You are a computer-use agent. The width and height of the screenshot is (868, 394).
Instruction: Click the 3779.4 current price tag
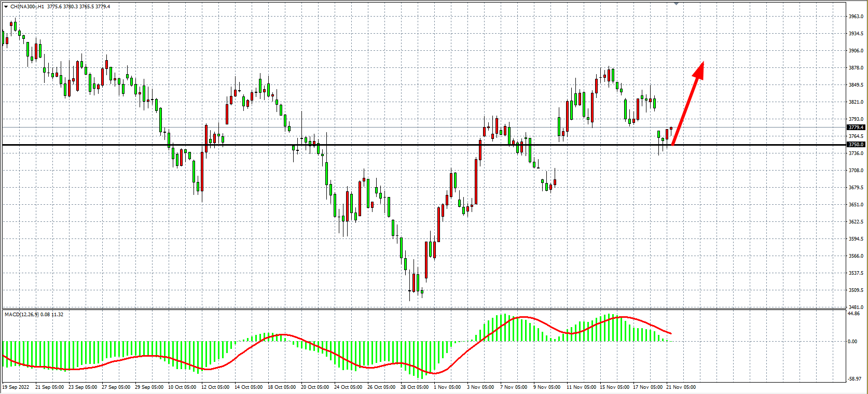856,127
